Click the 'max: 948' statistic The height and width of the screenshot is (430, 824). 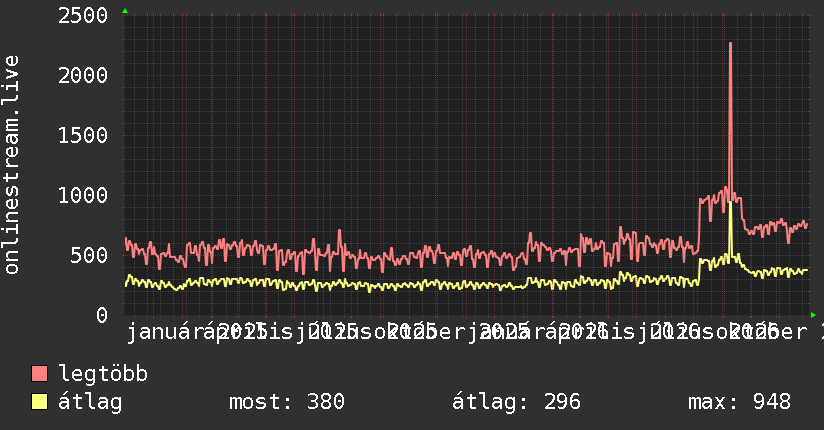(x=739, y=402)
